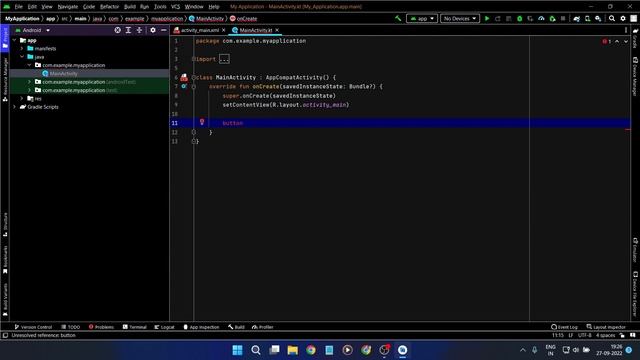The width and height of the screenshot is (640, 360).
Task: Expand com.example.myapplication (androidTest) package
Action: [x=29, y=82]
